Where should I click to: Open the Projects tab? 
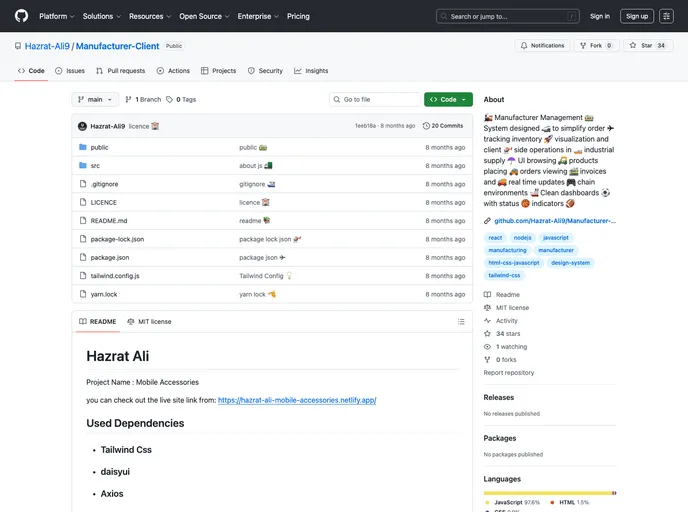219,71
